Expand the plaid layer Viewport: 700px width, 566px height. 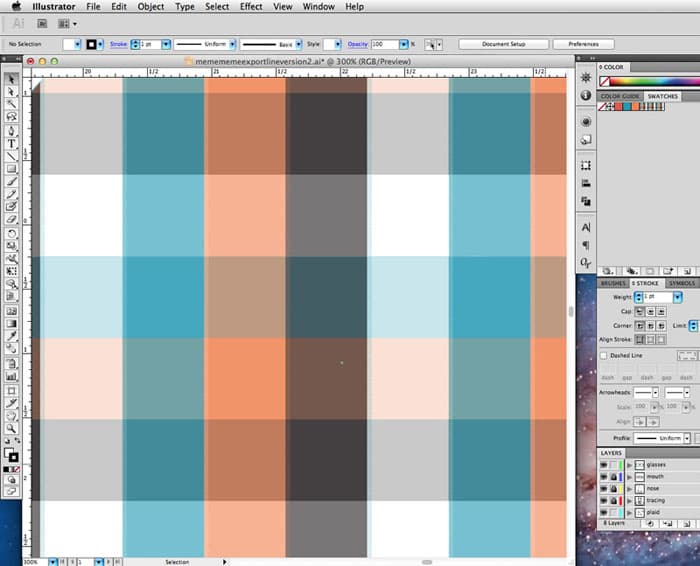pyautogui.click(x=629, y=513)
